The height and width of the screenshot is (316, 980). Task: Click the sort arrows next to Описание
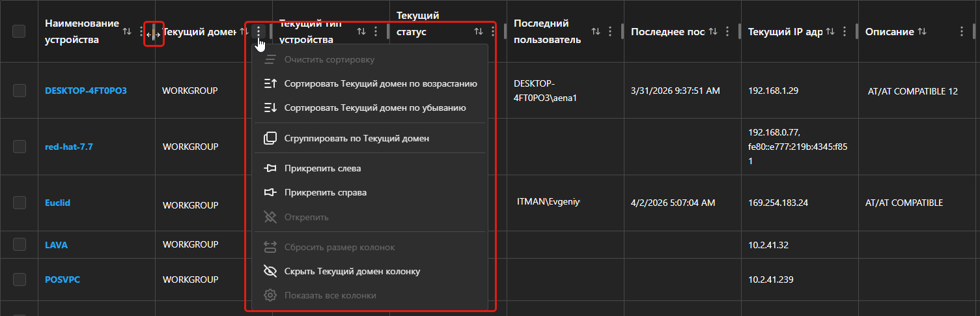coord(921,31)
